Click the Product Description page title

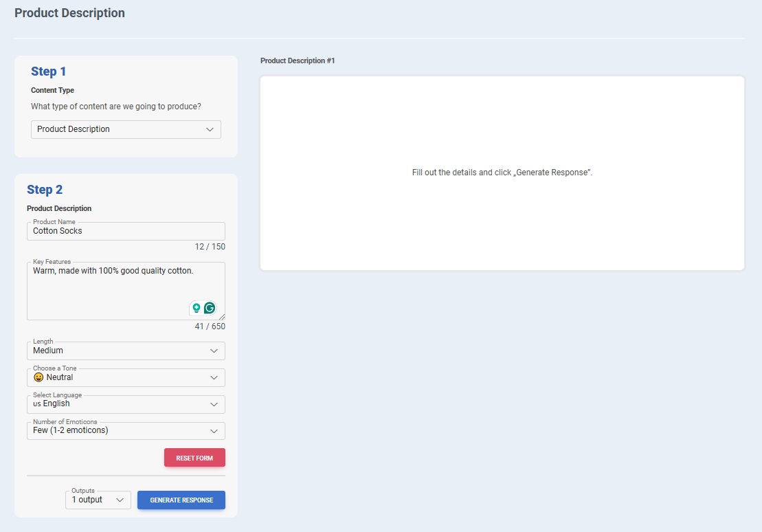point(69,13)
